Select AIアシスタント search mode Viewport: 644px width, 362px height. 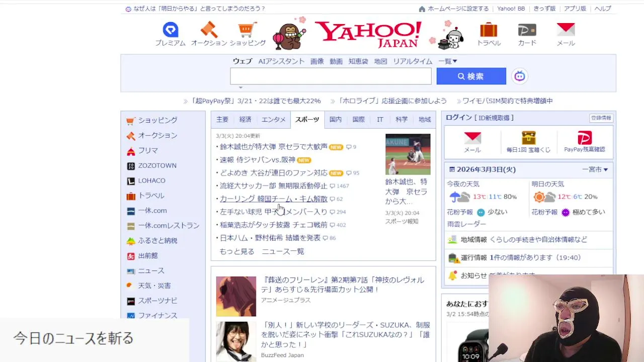tap(281, 61)
